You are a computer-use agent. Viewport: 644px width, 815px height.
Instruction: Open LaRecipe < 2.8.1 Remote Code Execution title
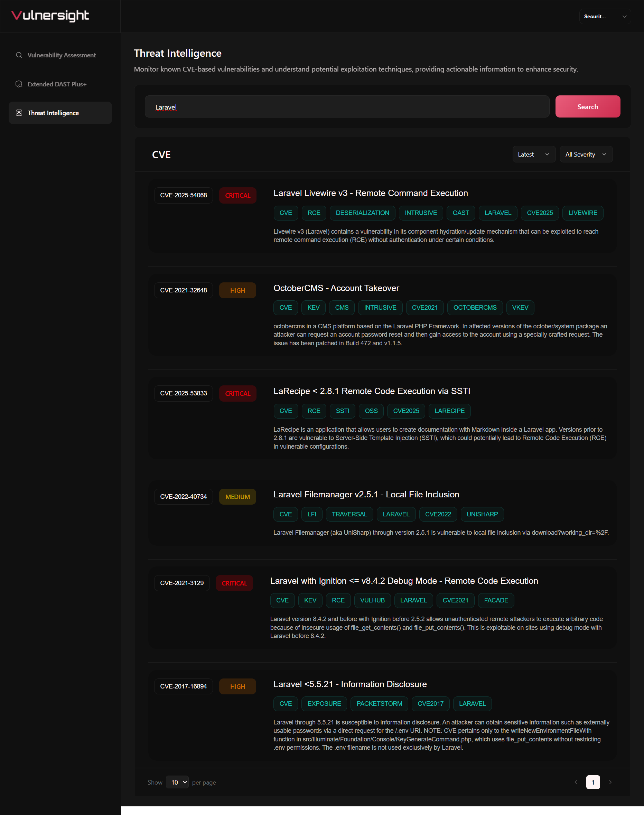(x=372, y=391)
